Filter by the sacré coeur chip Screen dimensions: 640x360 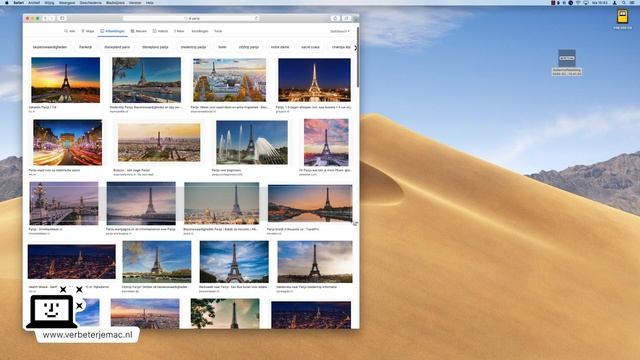click(310, 47)
